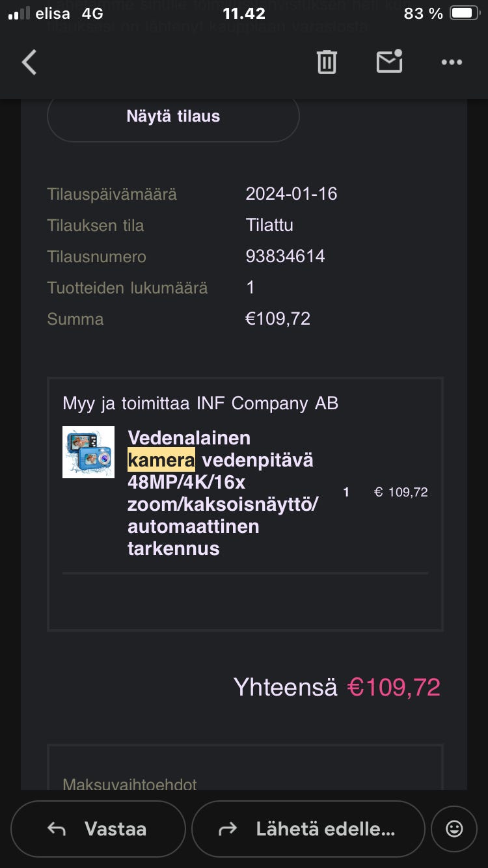Open the underwater camera product thumbnail
Viewport: 488px width, 868px height.
(x=88, y=452)
